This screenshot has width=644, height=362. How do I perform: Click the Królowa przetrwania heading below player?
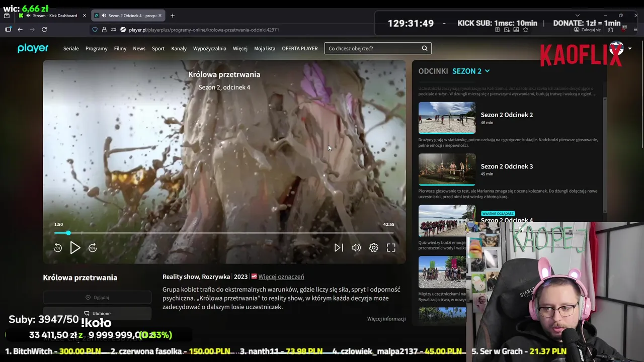click(80, 278)
